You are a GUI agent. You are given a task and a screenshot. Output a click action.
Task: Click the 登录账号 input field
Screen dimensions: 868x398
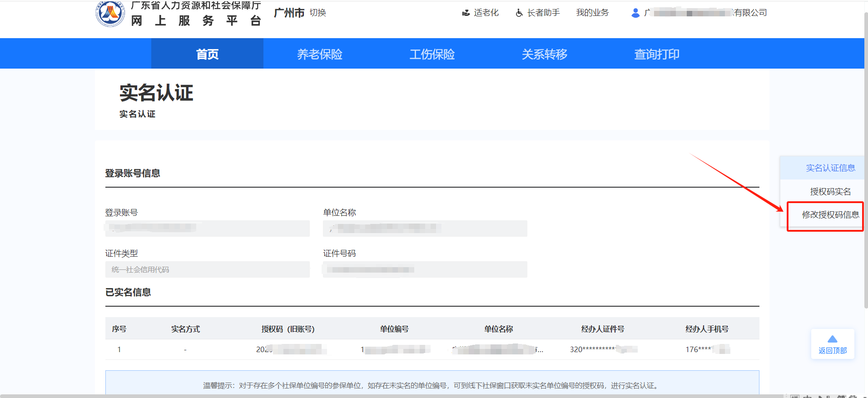(207, 228)
